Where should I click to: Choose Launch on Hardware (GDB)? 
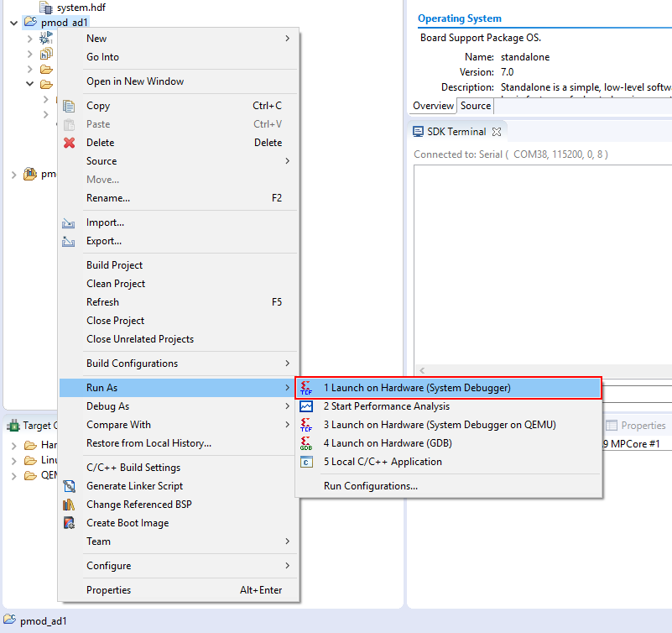click(x=448, y=443)
